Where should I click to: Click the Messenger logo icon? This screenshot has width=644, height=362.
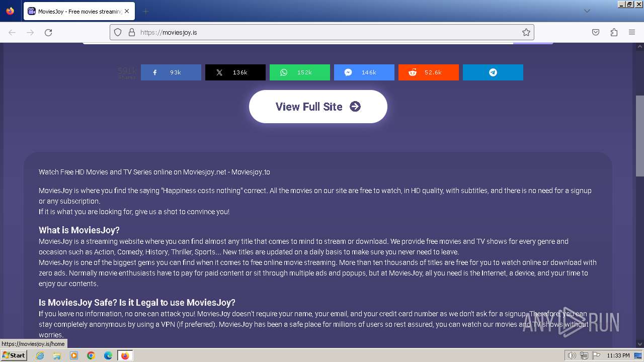point(348,72)
